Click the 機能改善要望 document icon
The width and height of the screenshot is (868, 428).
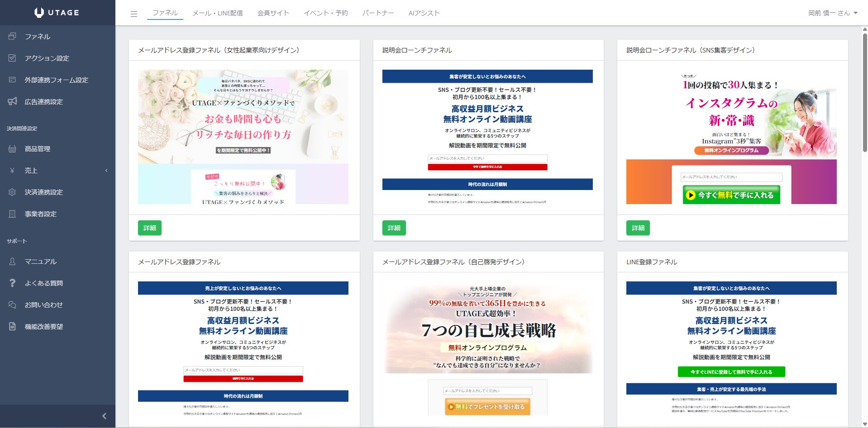tap(12, 326)
